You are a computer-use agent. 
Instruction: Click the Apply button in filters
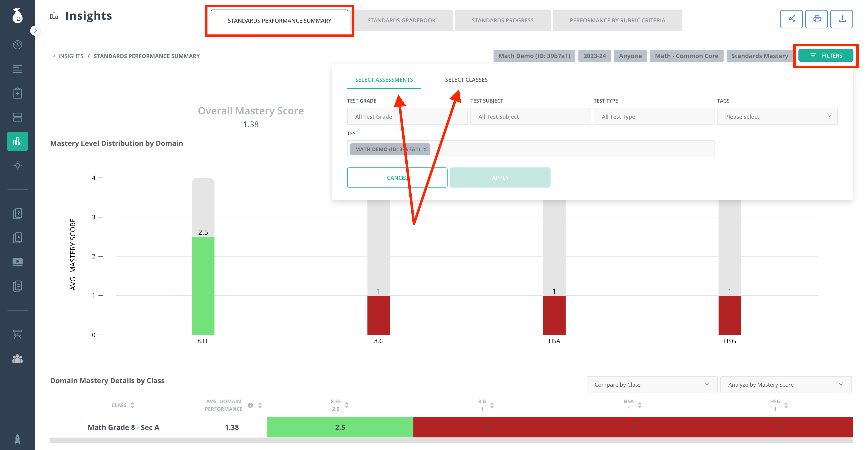click(x=500, y=177)
